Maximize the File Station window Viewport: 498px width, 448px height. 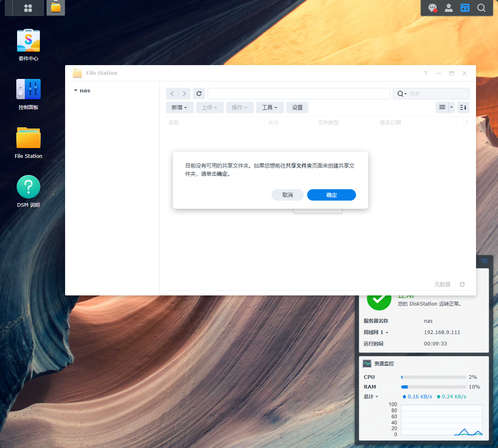[452, 73]
